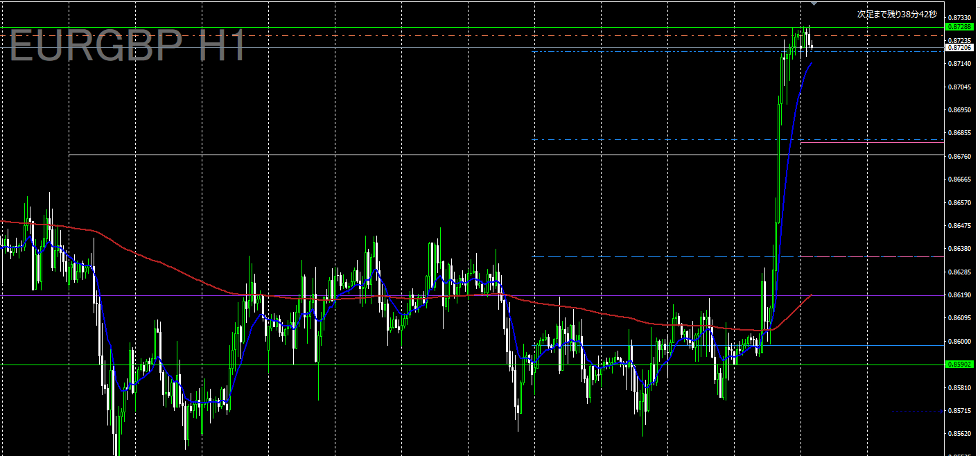Click the 0.86665 price scale label
The width and height of the screenshot is (980, 456).
960,179
